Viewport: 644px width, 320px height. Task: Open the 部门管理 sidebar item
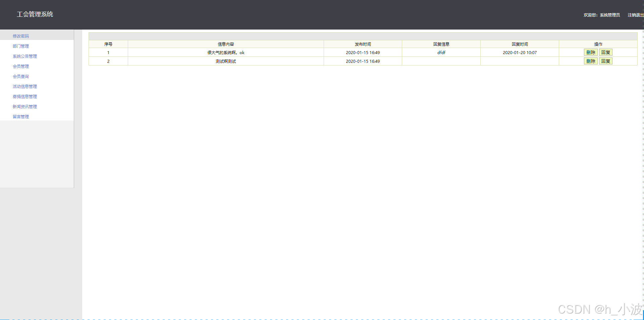pos(21,46)
